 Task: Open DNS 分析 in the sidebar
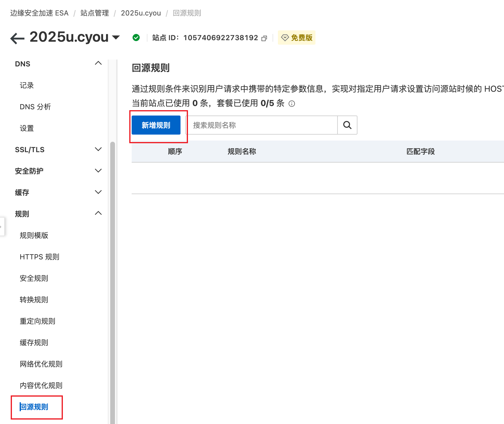pyautogui.click(x=35, y=107)
